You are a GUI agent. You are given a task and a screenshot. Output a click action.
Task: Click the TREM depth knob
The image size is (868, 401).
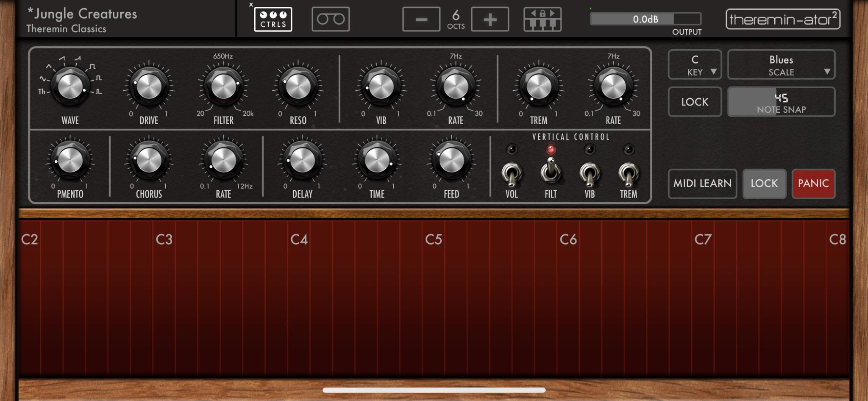tap(539, 86)
